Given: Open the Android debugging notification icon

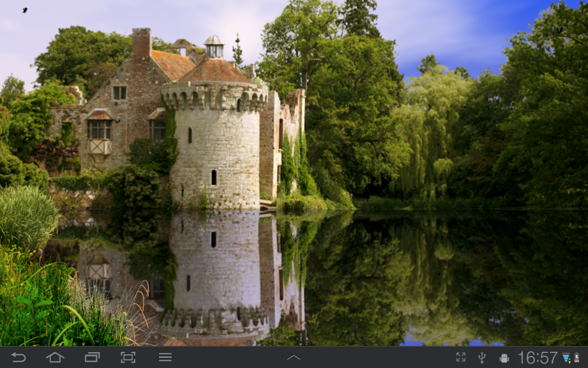Looking at the screenshot, I should 504,358.
